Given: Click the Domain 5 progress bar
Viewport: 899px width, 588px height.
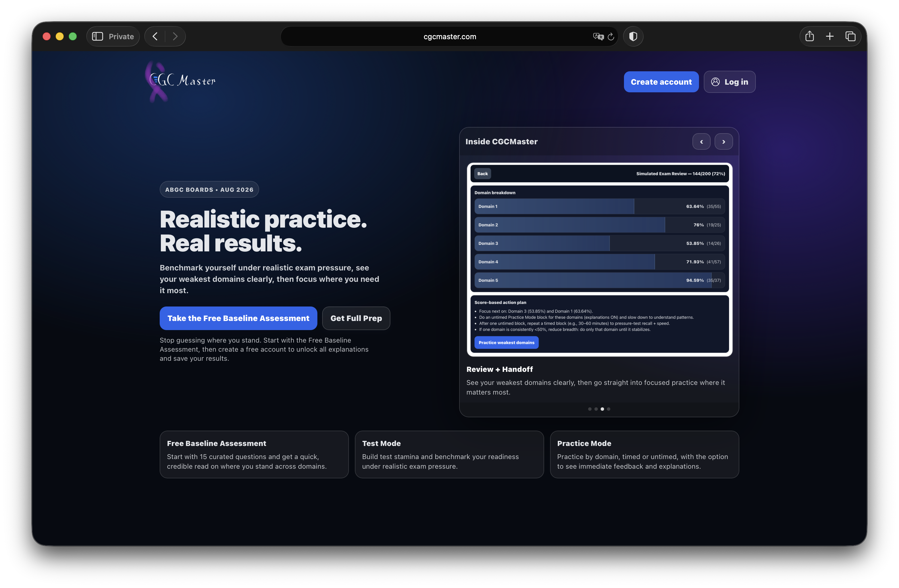Looking at the screenshot, I should click(600, 280).
